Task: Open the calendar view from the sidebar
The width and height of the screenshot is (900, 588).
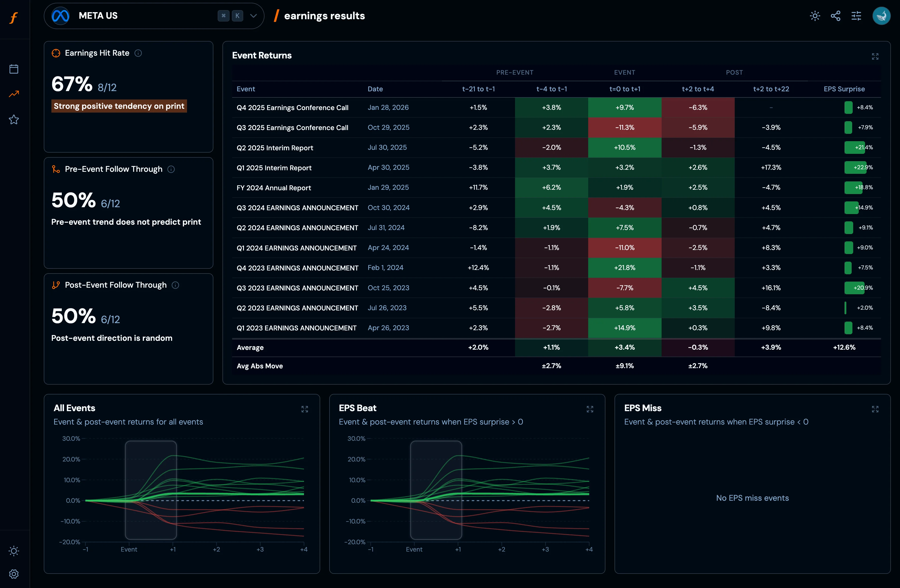Action: click(x=14, y=69)
